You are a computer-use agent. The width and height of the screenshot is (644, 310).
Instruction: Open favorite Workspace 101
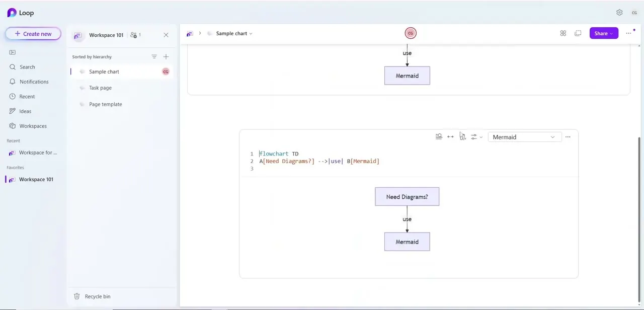click(33, 179)
